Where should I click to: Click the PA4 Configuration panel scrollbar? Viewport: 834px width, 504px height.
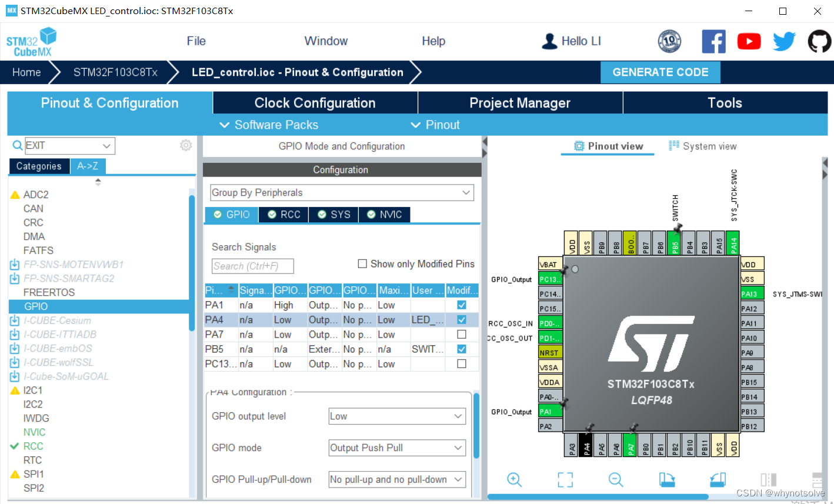(476, 426)
